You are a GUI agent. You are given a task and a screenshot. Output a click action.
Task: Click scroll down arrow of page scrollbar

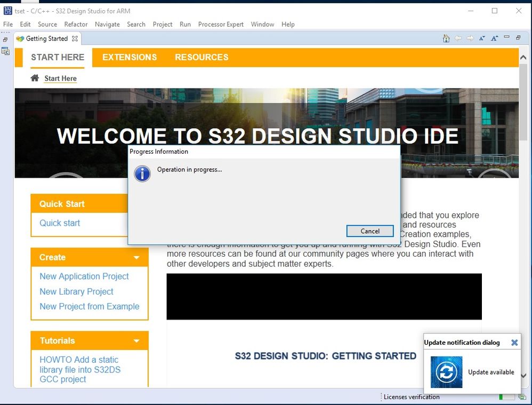(523, 376)
